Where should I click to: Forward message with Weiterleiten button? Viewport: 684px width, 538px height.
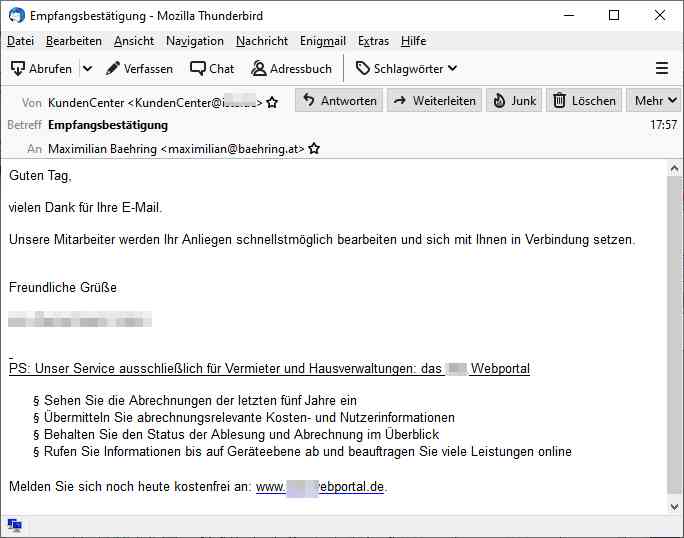pyautogui.click(x=434, y=101)
